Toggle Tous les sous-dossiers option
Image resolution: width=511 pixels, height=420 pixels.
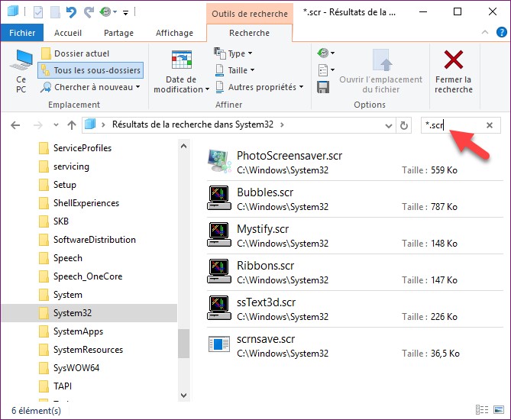pos(91,70)
